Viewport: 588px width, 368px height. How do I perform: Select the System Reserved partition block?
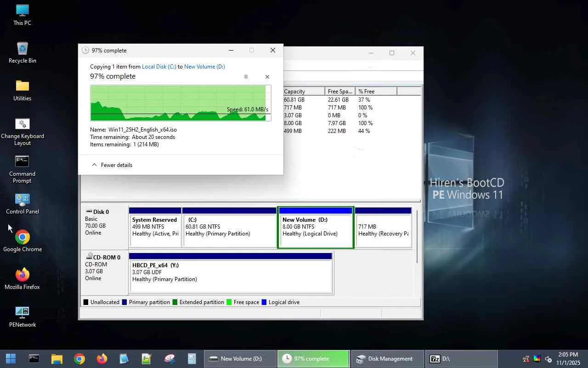pos(155,227)
